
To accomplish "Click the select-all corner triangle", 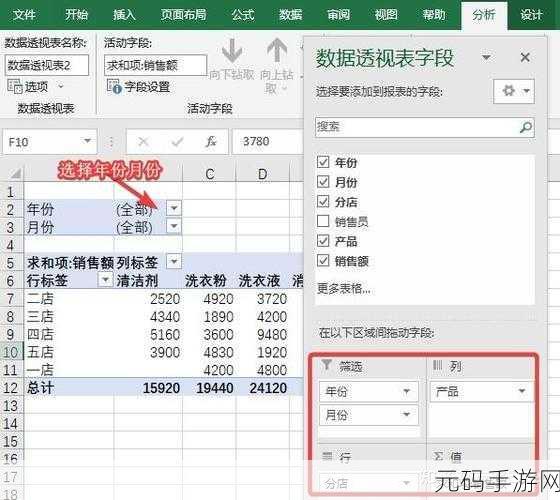I will pos(15,174).
